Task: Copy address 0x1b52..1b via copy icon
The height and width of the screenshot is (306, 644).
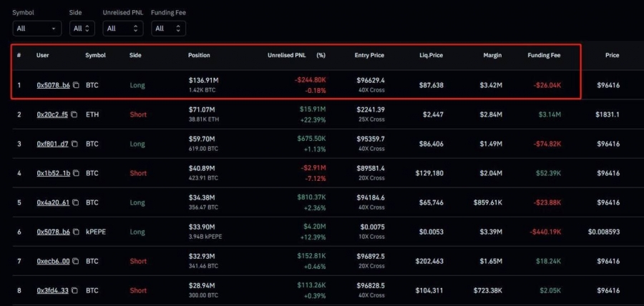Action: click(76, 173)
